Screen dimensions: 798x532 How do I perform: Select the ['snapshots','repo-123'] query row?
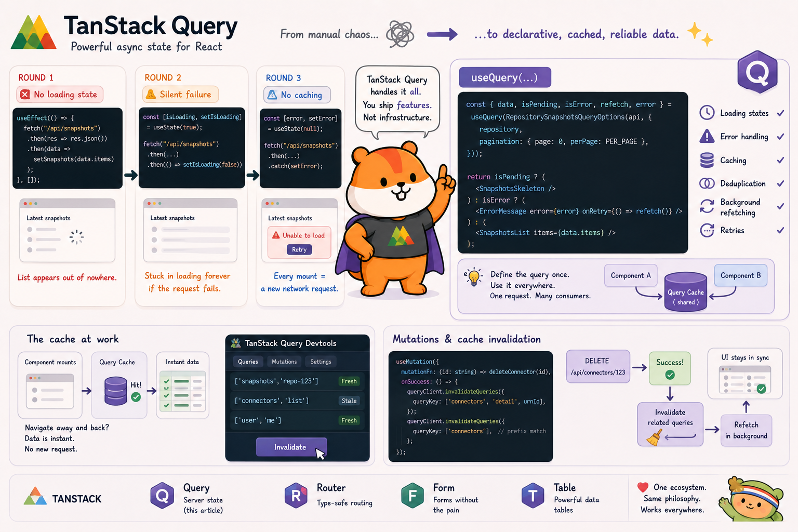point(297,381)
